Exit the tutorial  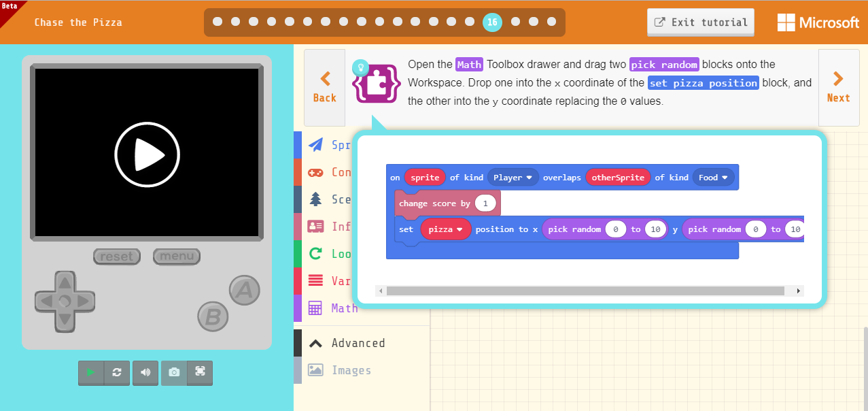[700, 22]
